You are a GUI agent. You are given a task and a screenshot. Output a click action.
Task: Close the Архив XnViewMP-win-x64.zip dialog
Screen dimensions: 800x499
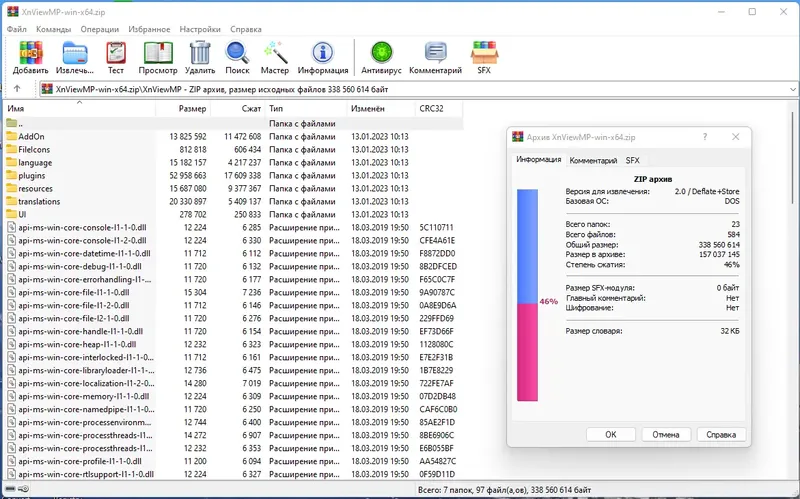click(x=735, y=137)
